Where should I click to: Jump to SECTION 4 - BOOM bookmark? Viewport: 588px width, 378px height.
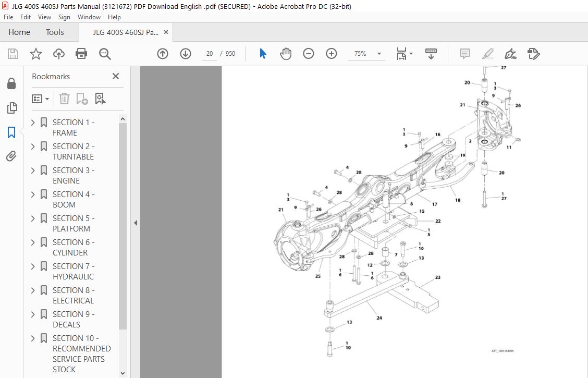pos(73,200)
